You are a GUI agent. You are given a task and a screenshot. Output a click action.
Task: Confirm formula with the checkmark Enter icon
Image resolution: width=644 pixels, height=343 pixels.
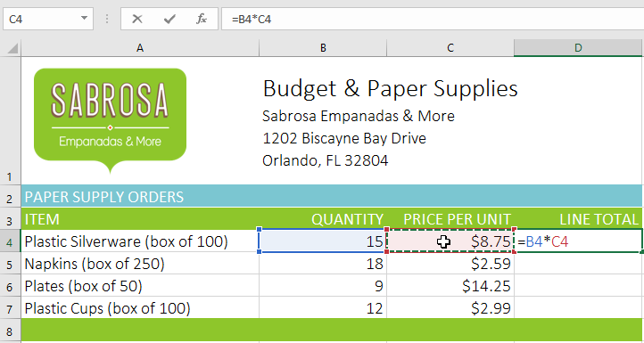[169, 19]
